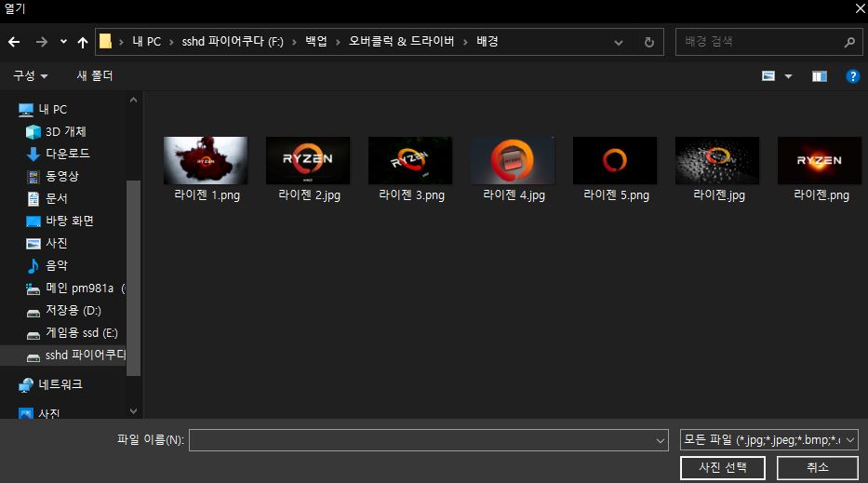Cancel with the 취소 button
This screenshot has height=483, width=868.
818,467
